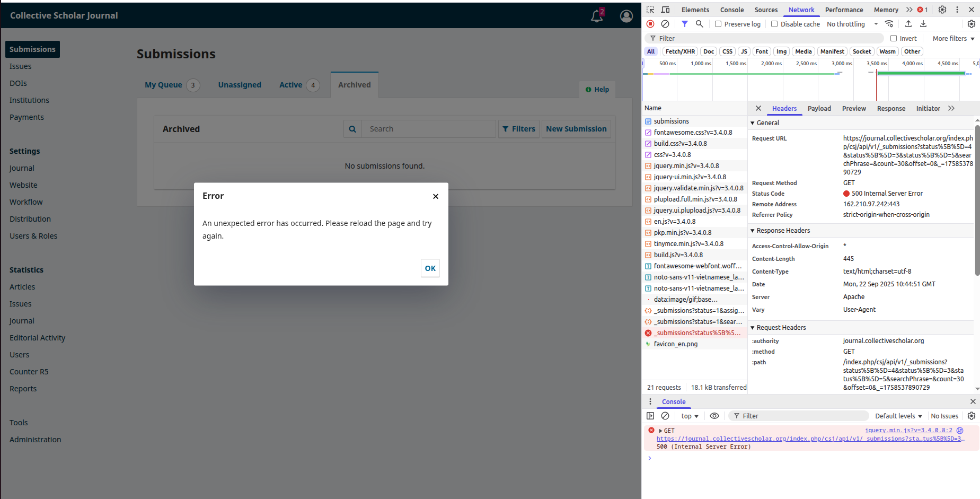Check the Disable cache option
The image size is (980, 499).
(774, 24)
